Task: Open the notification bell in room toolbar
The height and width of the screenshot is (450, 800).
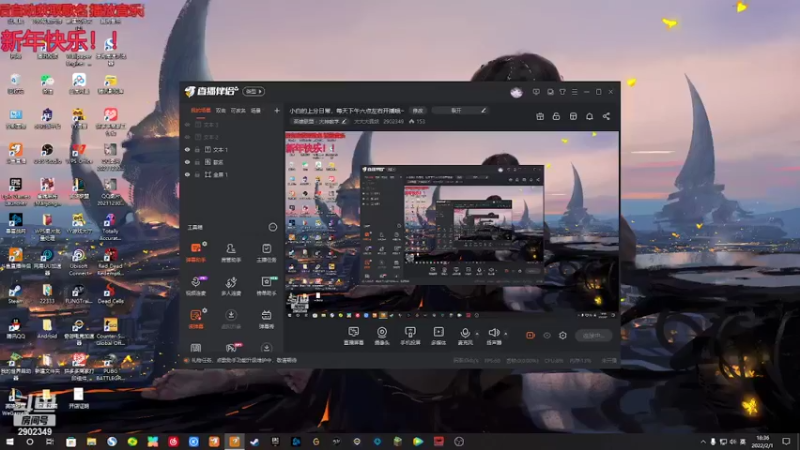Action: pyautogui.click(x=589, y=116)
